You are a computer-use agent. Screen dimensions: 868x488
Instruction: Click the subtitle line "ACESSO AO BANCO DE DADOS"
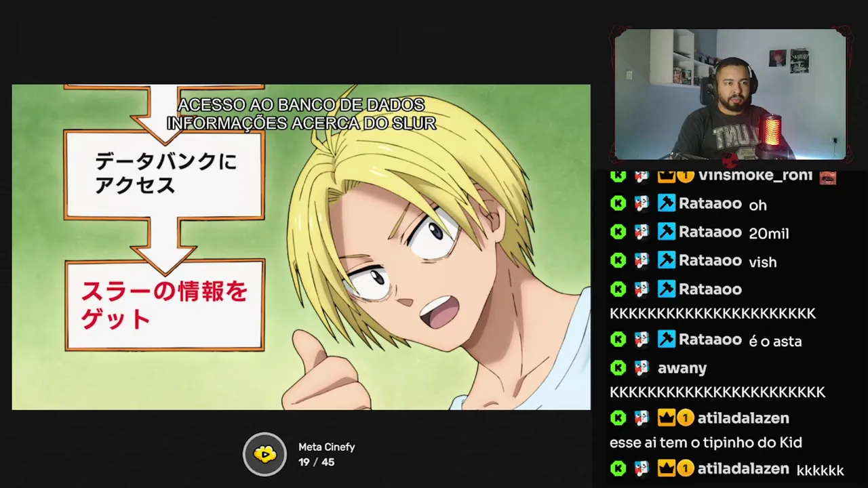click(301, 105)
